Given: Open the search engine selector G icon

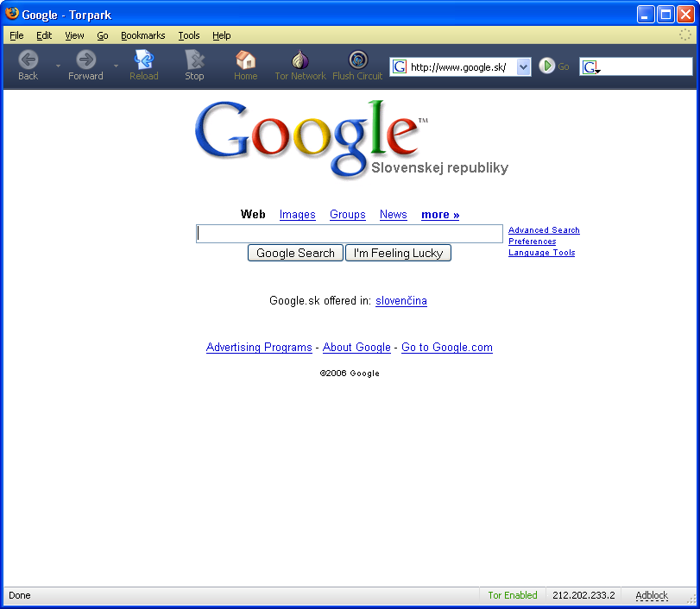Looking at the screenshot, I should 591,67.
